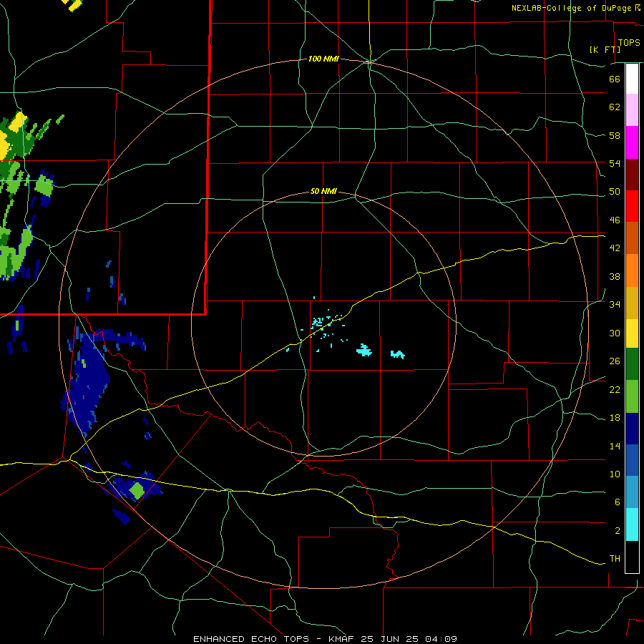Pick the bright red legend swatch
The width and height of the screenshot is (644, 644).
[x=632, y=206]
